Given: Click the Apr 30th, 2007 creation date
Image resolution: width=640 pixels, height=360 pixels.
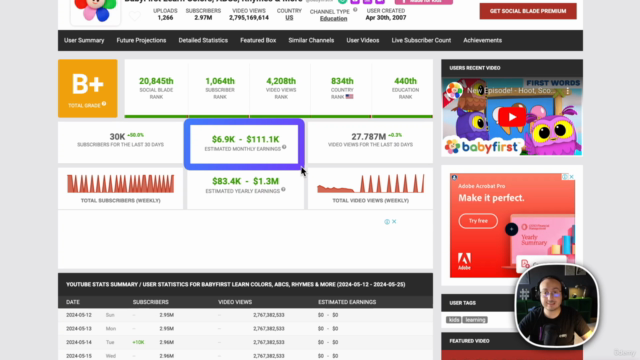Looking at the screenshot, I should point(386,18).
